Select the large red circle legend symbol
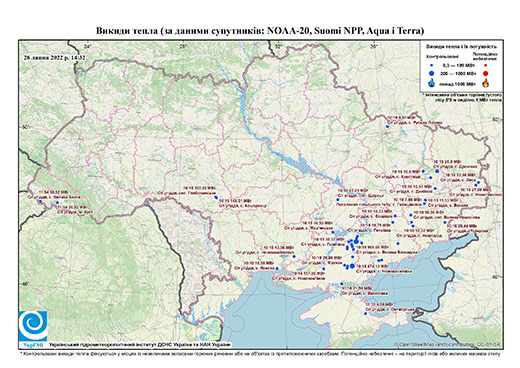 pyautogui.click(x=485, y=73)
